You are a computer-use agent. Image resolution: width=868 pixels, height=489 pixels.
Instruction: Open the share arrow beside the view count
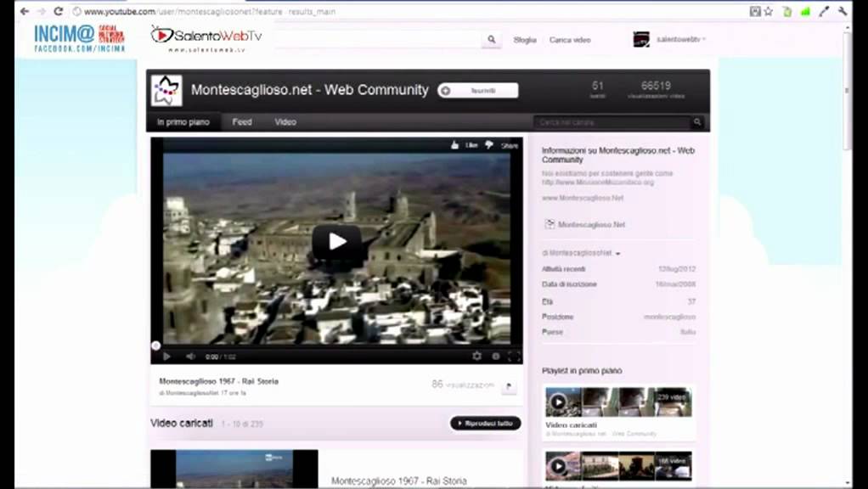coord(509,386)
